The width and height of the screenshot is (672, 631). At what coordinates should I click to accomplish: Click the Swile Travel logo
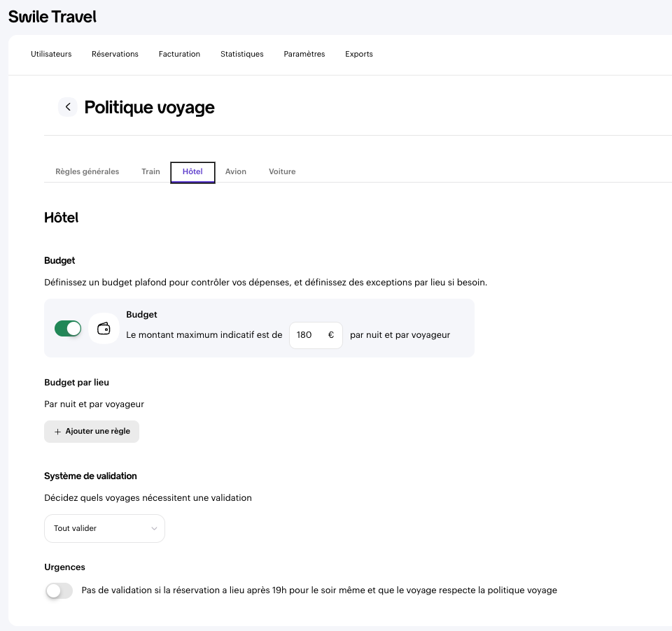point(52,17)
